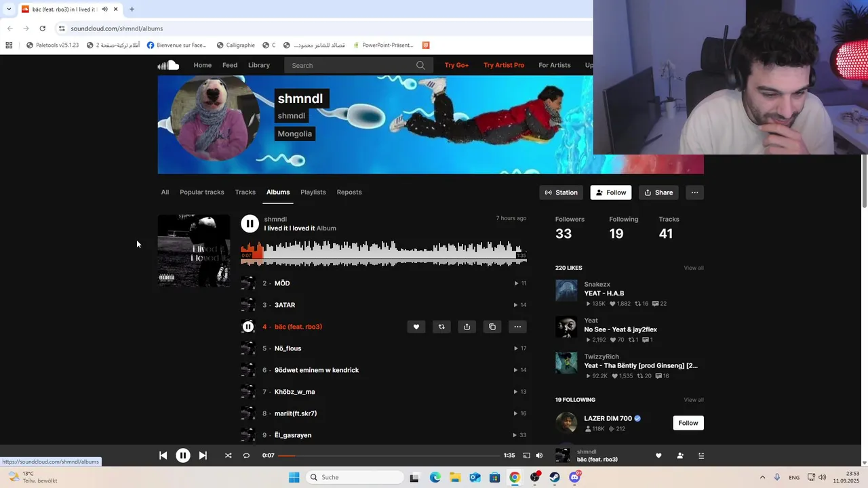Open liked track YEAT - H.A.B

coord(604,293)
